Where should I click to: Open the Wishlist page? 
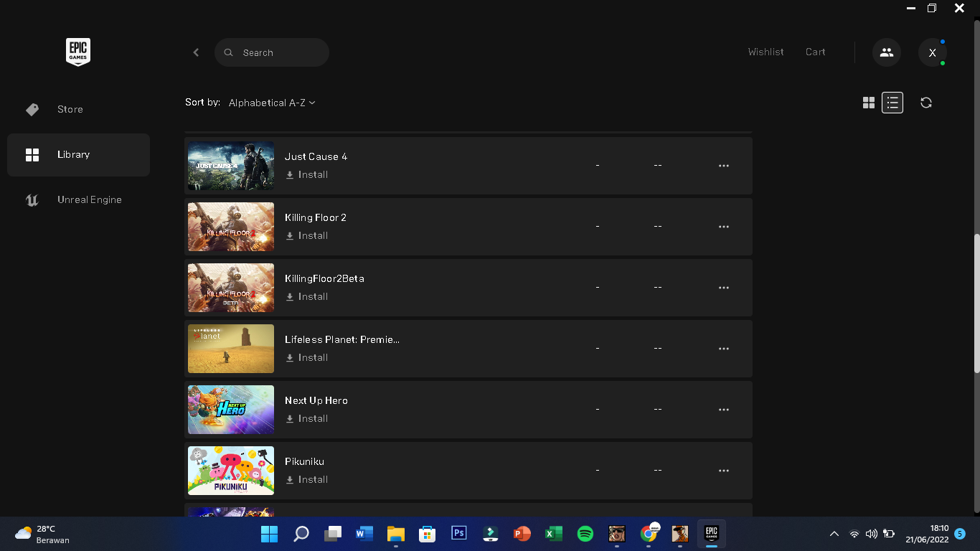[765, 52]
